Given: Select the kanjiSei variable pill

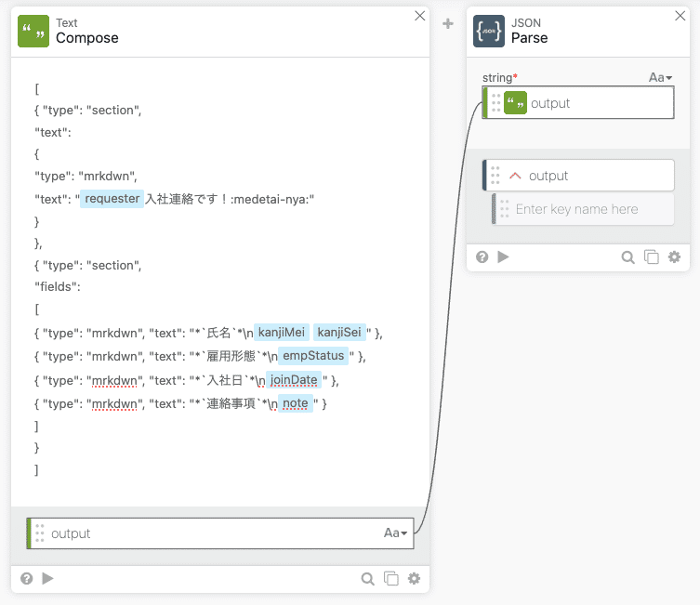Looking at the screenshot, I should (339, 333).
